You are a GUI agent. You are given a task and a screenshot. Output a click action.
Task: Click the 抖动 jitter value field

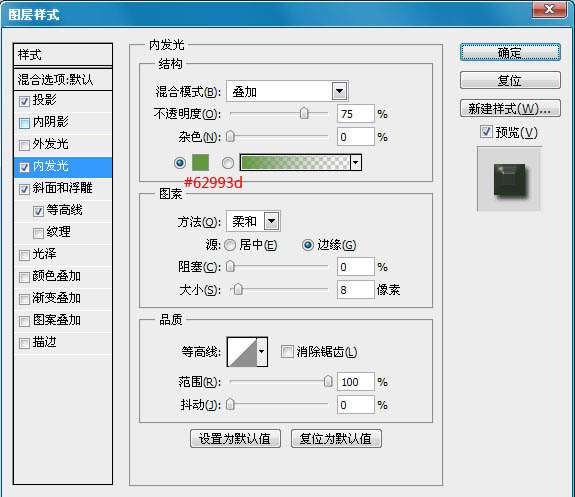[356, 405]
